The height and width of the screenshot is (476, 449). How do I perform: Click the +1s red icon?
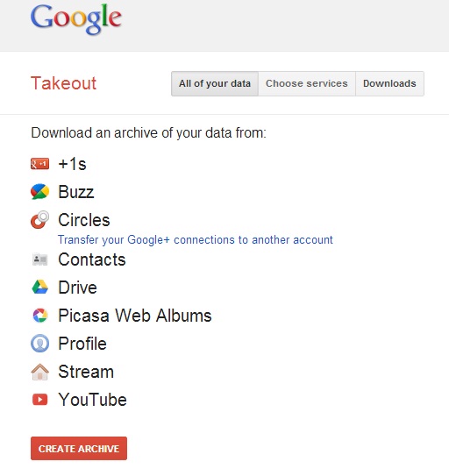pos(39,164)
